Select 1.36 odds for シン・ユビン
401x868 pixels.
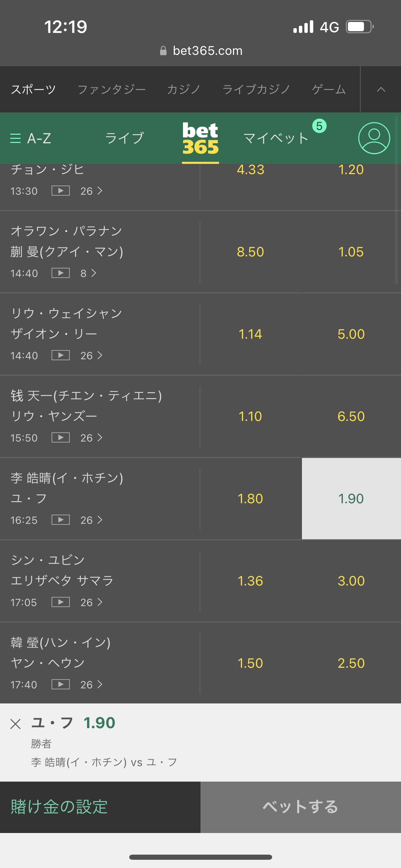pyautogui.click(x=251, y=581)
